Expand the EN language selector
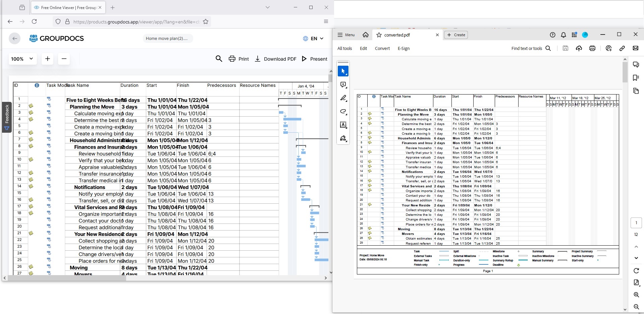This screenshot has width=644, height=314. pos(313,39)
